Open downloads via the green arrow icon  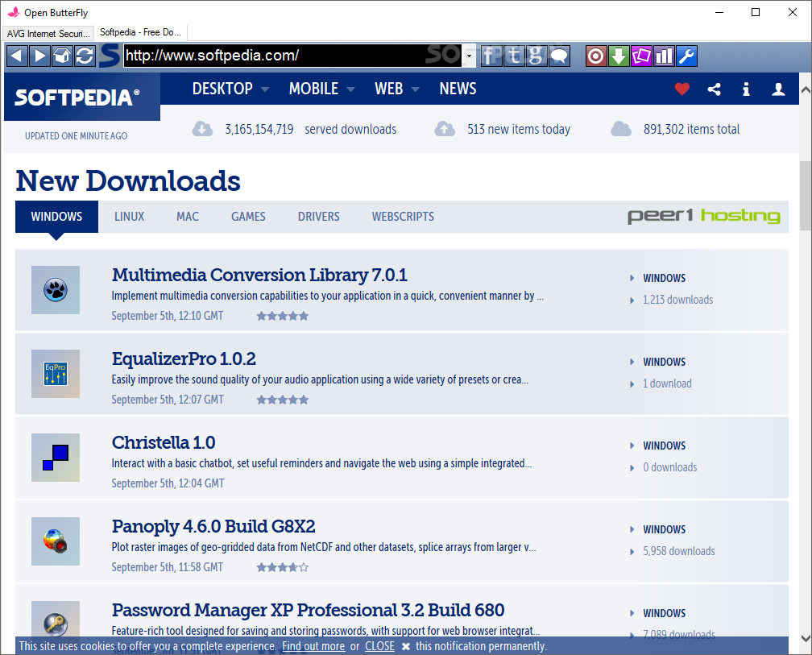tap(619, 56)
